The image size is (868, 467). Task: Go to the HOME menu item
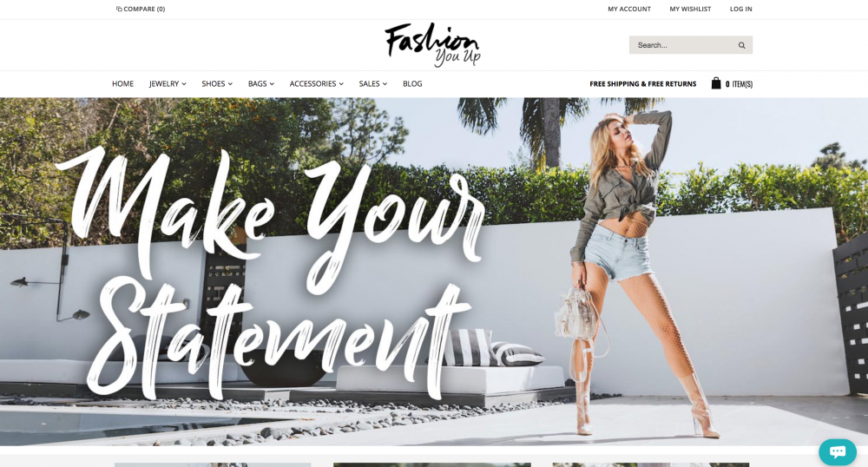tap(123, 83)
